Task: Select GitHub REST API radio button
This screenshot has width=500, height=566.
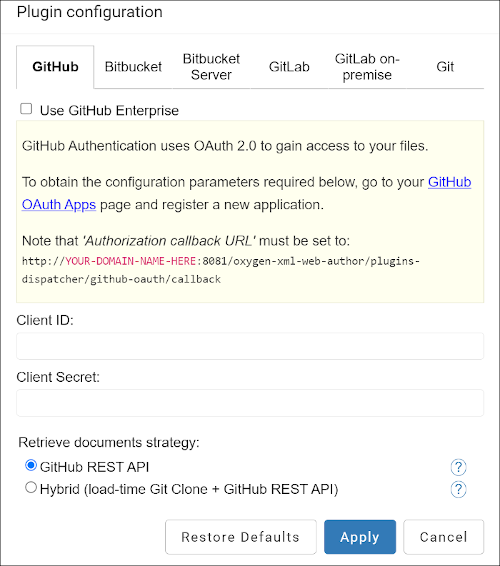Action: click(31, 465)
